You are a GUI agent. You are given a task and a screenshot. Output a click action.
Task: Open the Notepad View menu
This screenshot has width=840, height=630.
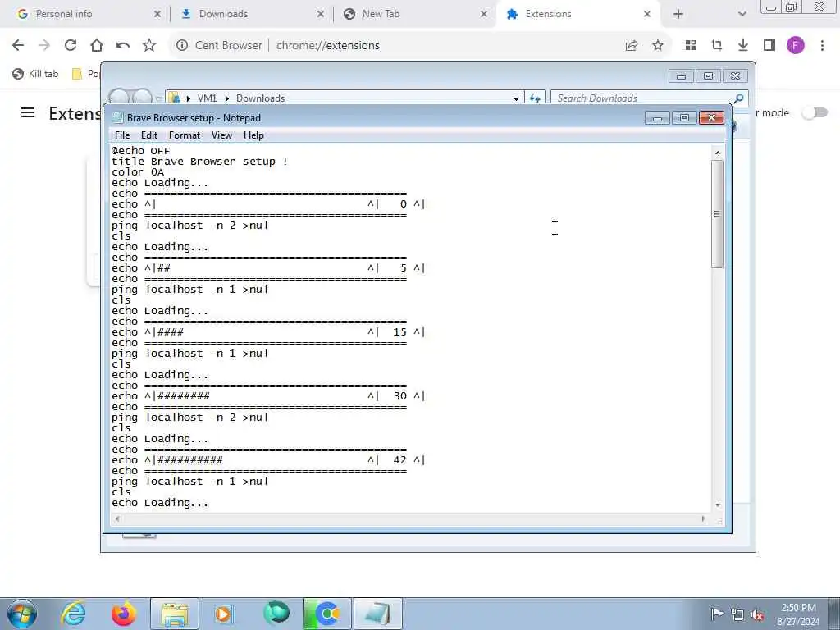(221, 135)
